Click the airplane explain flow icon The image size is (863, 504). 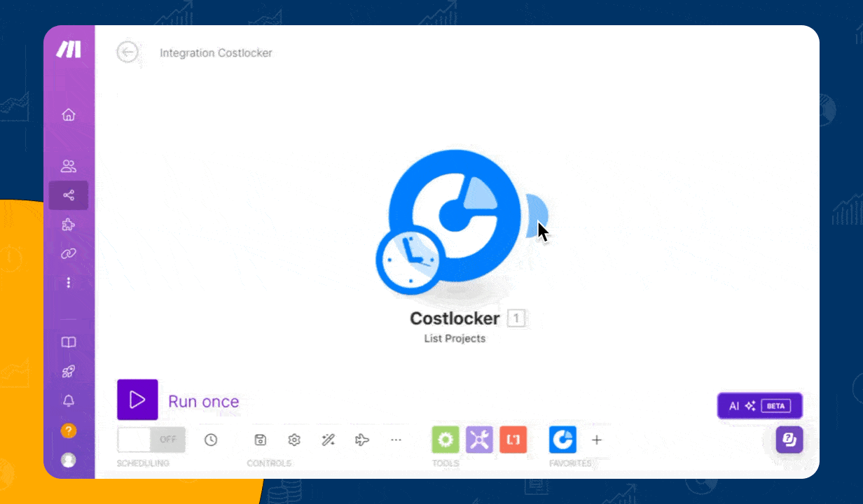pos(362,440)
